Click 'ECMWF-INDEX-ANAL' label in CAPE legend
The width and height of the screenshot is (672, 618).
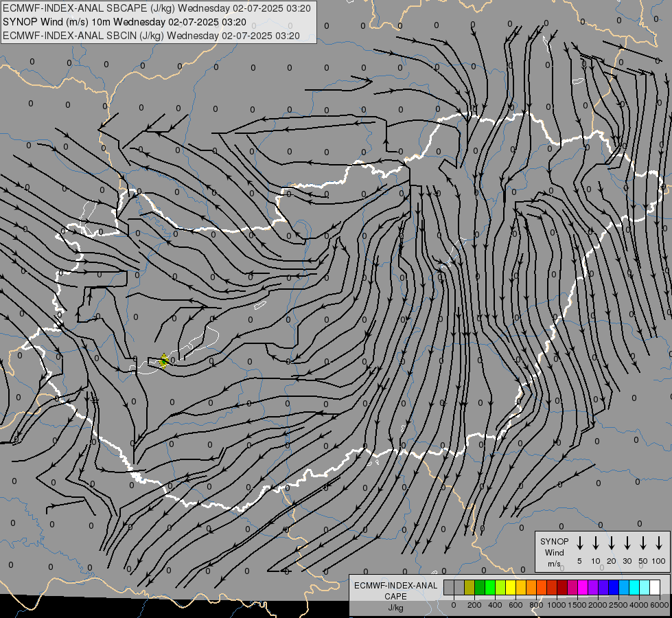395,586
